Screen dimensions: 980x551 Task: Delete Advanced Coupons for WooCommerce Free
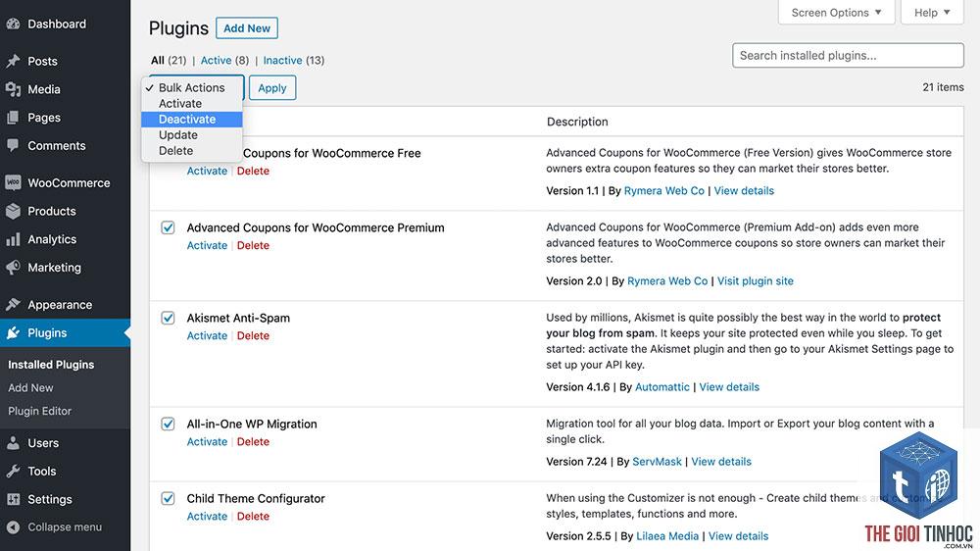click(x=253, y=171)
